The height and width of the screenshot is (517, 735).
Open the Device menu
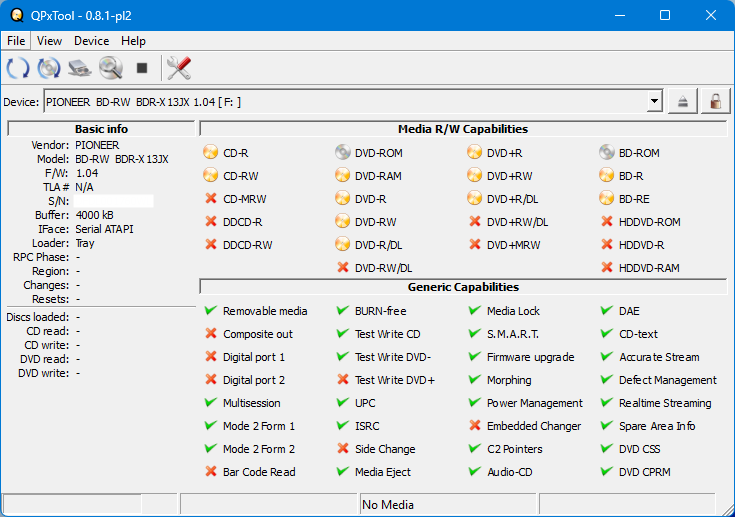click(91, 41)
